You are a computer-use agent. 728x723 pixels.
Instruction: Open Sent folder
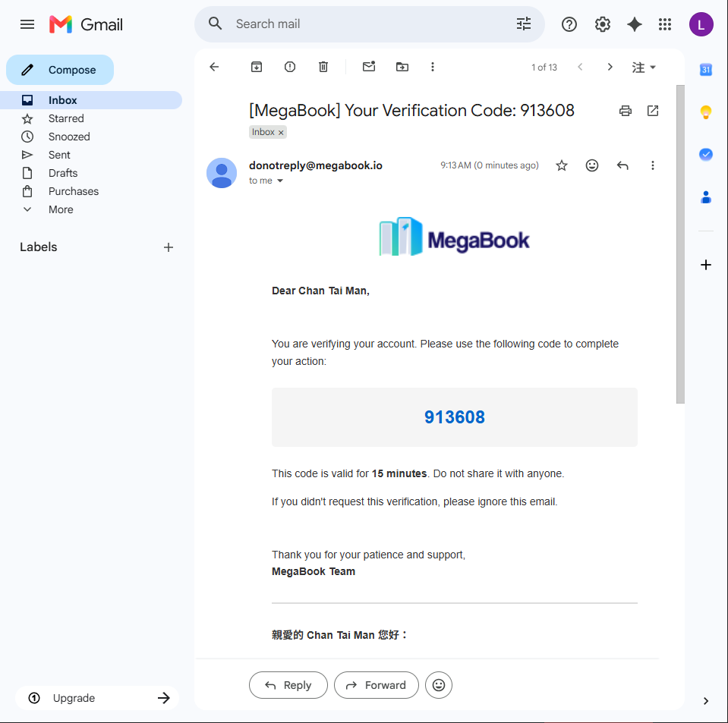pyautogui.click(x=91, y=155)
